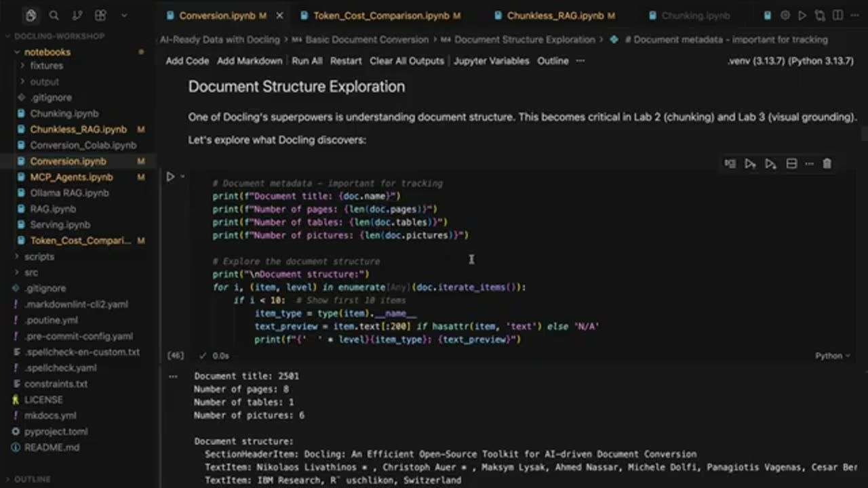Execute above cells icon in cell toolbar
Viewport: 868px width, 488px height.
(x=750, y=163)
